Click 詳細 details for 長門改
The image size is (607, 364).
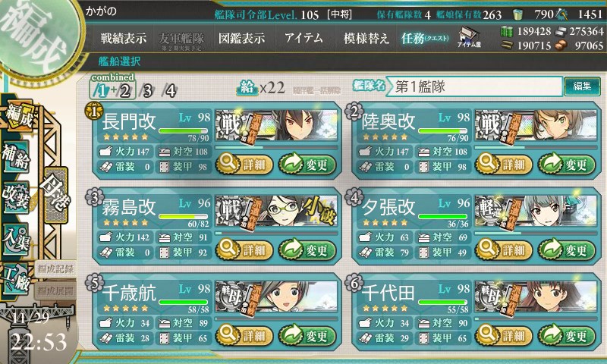244,165
